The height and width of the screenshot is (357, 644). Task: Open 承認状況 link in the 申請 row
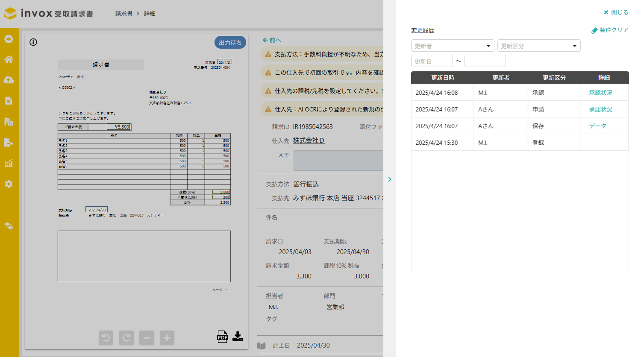600,109
